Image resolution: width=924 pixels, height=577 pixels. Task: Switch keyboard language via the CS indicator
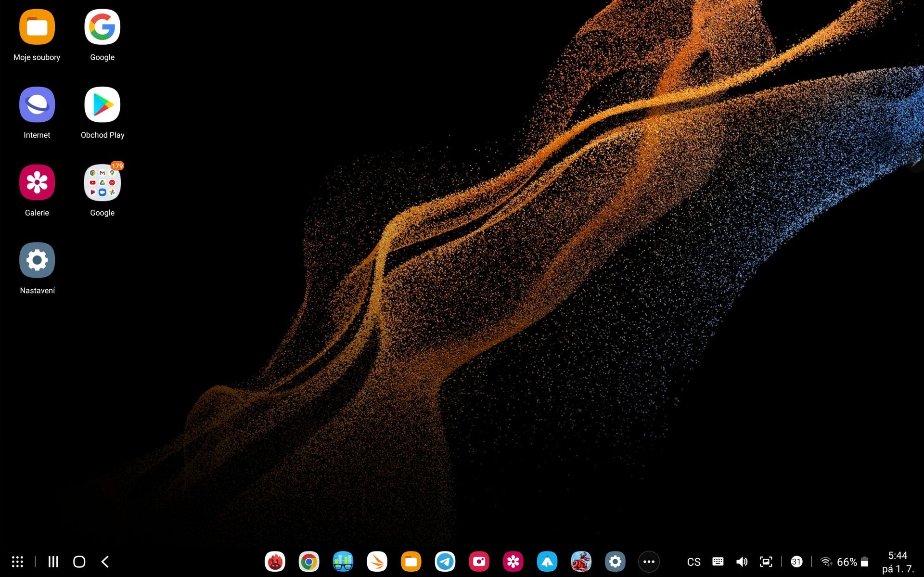693,561
